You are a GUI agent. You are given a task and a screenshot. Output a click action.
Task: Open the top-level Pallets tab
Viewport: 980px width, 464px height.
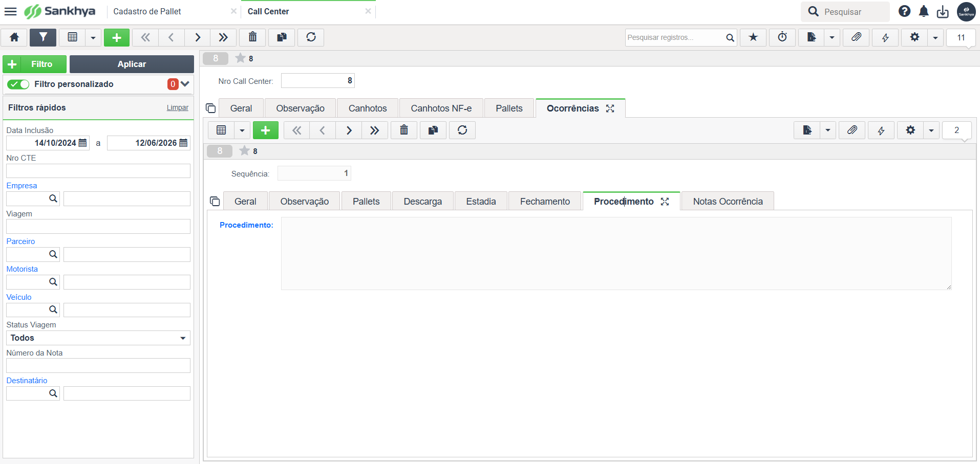(509, 108)
